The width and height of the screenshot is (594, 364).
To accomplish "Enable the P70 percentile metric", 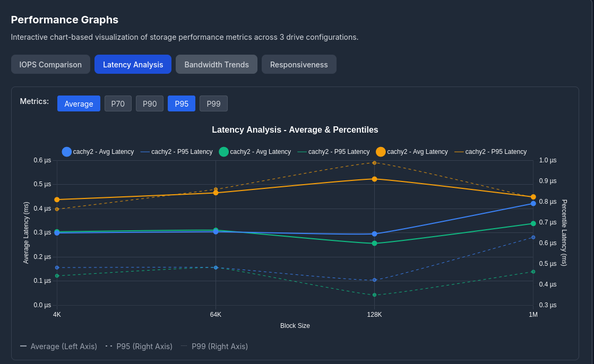I will (x=118, y=103).
